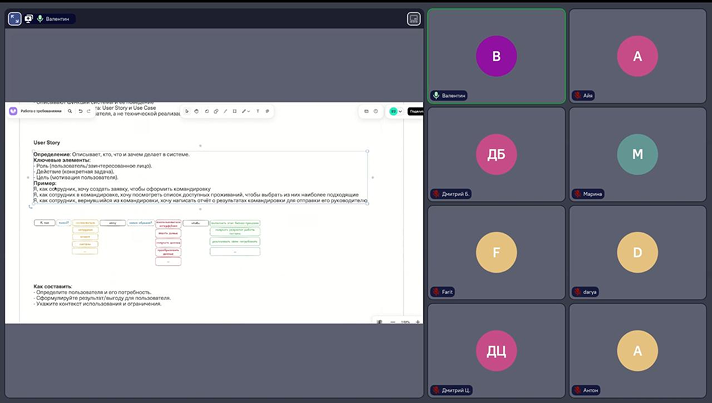Open the pen tool dropdown
Viewport: 712px width, 403px height.
(246, 111)
